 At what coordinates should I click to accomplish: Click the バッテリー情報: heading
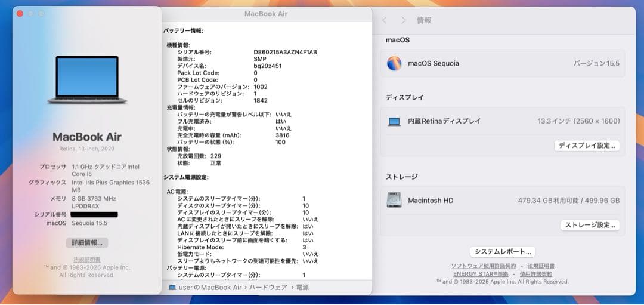pyautogui.click(x=183, y=31)
